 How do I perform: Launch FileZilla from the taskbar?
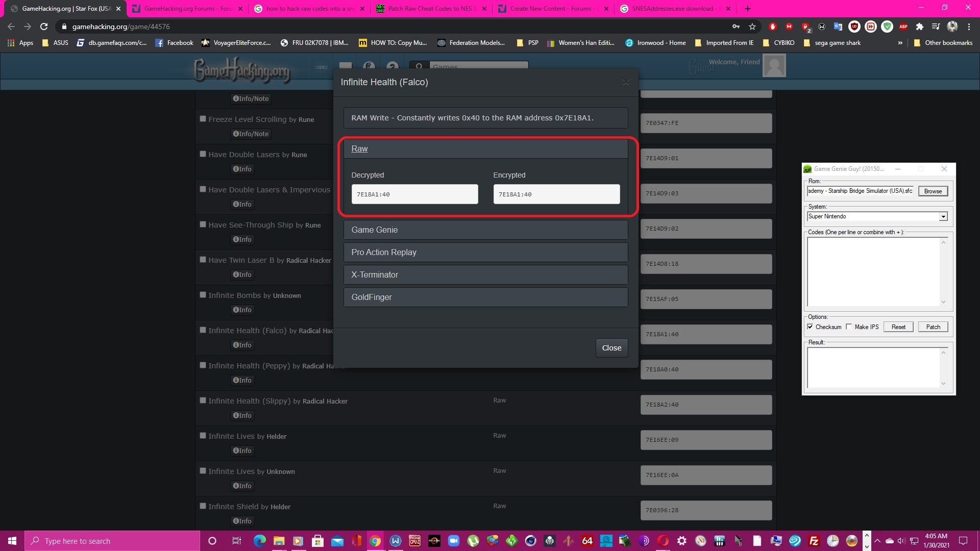[814, 541]
